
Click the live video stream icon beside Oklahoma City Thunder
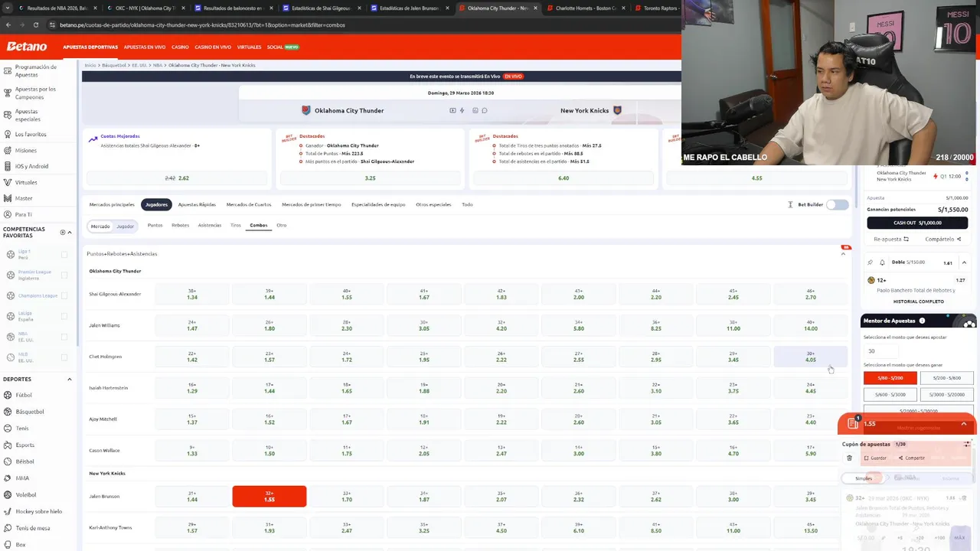point(452,110)
